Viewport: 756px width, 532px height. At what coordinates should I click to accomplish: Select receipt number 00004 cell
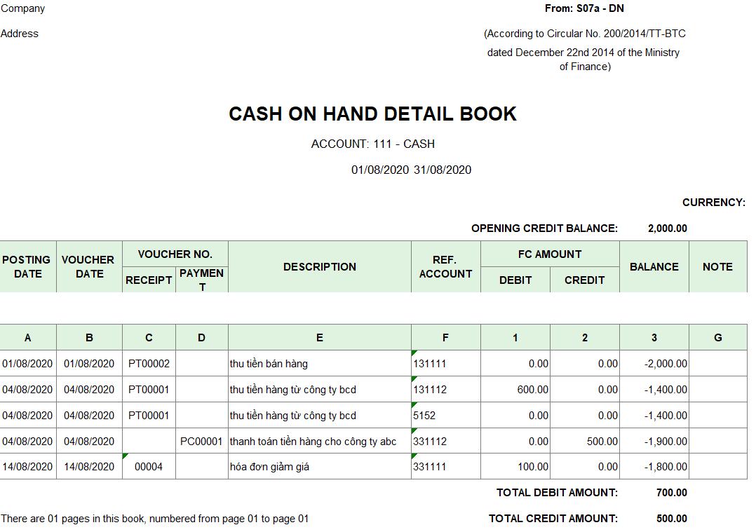coord(149,467)
